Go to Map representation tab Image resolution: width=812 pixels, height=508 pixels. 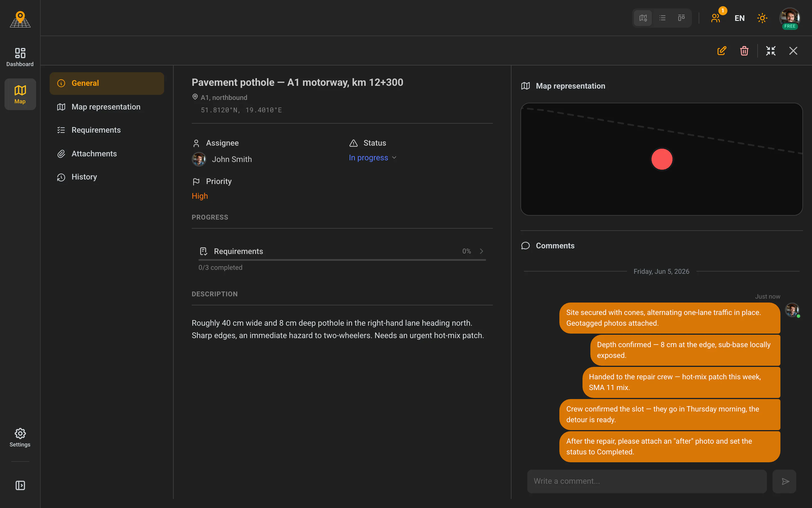(107, 107)
